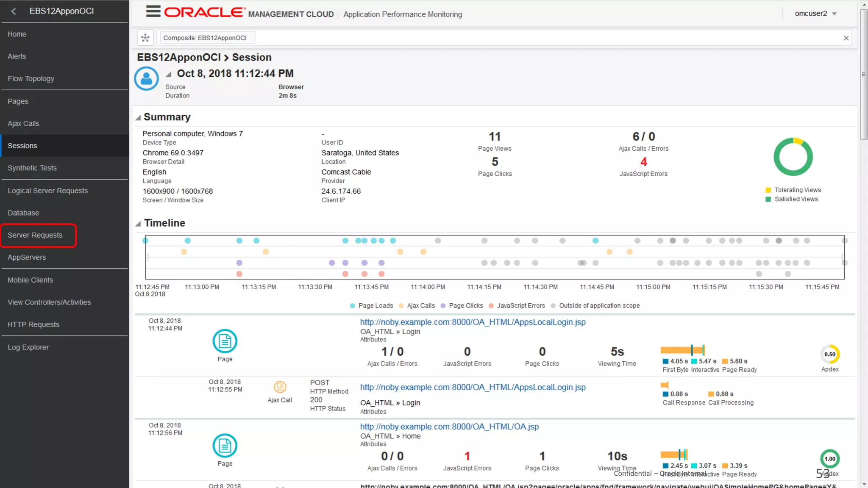This screenshot has height=488, width=868.
Task: Open the OA_HTML/OA.jsp page link
Action: [x=449, y=427]
